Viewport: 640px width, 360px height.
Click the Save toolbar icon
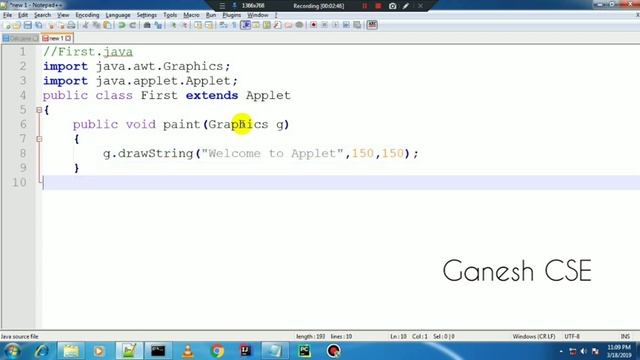click(x=27, y=25)
